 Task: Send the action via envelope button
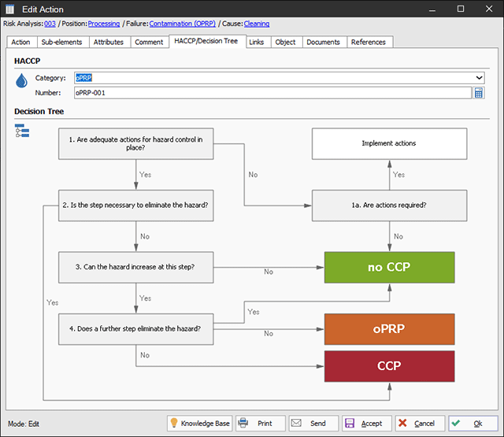313,423
